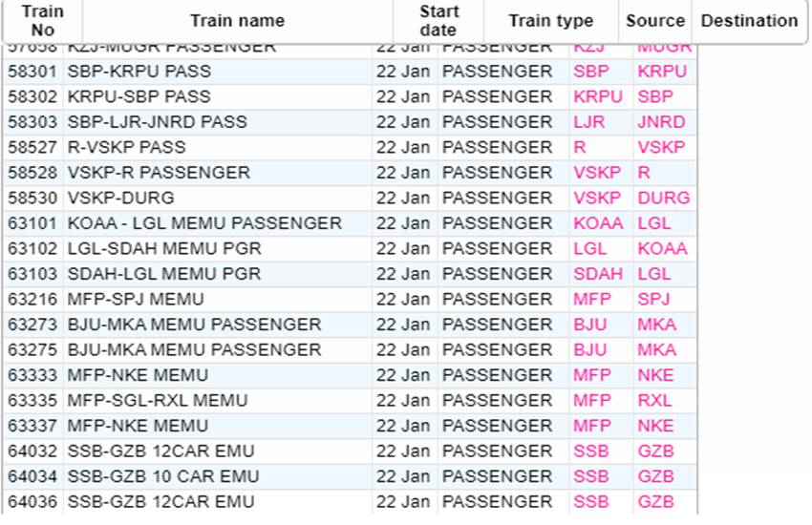This screenshot has width=812, height=525.
Task: Click the Train name column header
Action: (237, 21)
